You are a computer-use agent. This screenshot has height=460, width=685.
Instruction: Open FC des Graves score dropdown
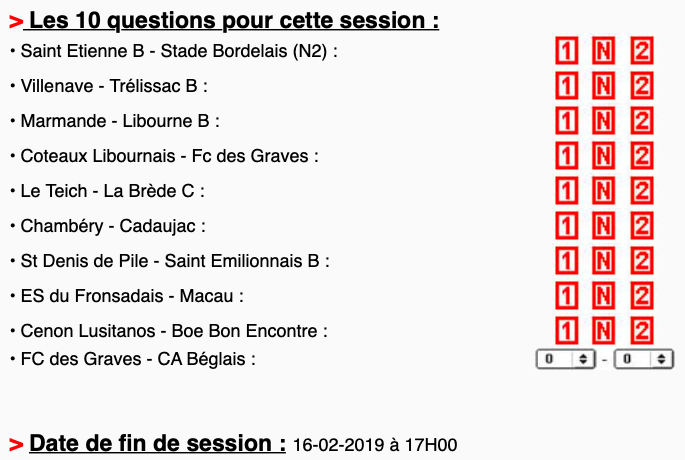[566, 358]
